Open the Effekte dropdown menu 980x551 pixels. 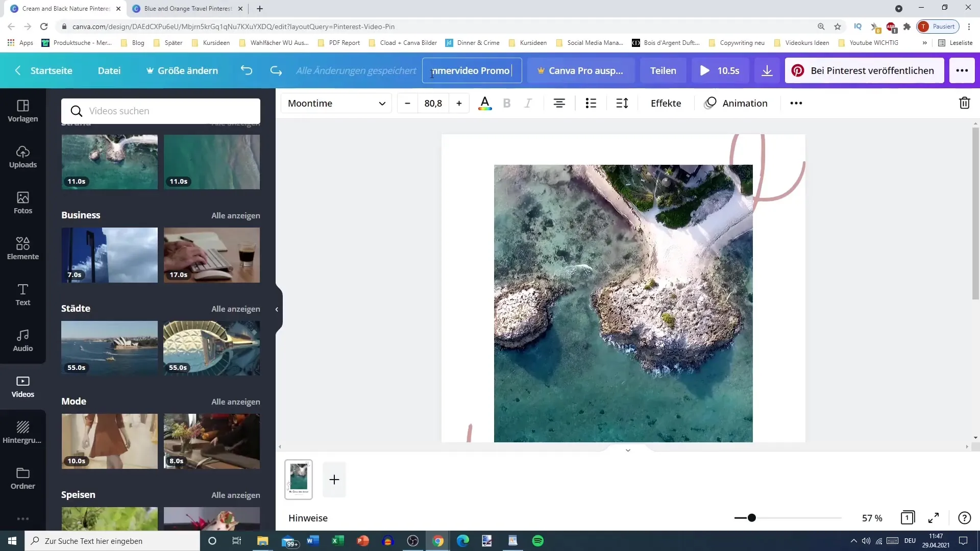666,103
